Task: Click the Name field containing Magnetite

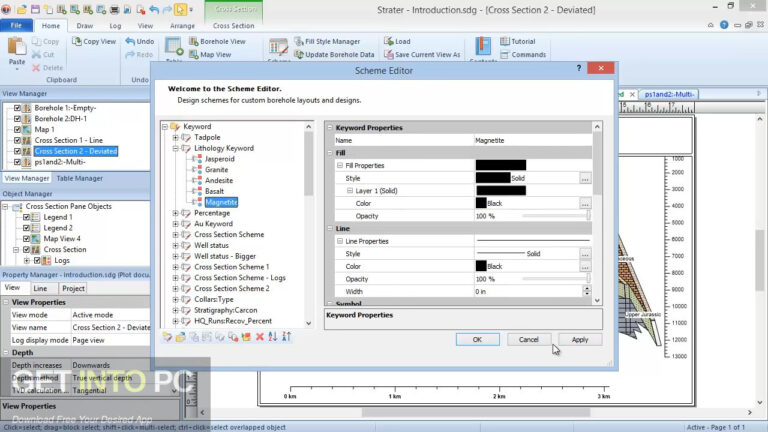Action: 533,140
